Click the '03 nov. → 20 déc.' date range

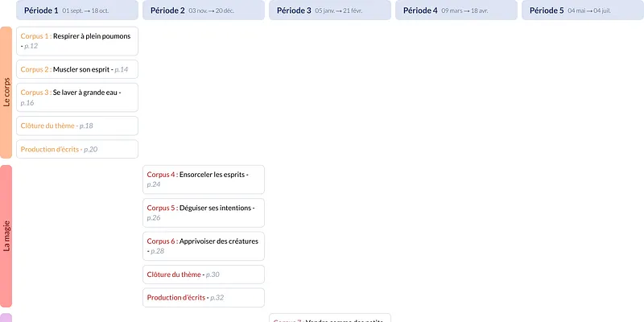tap(211, 10)
